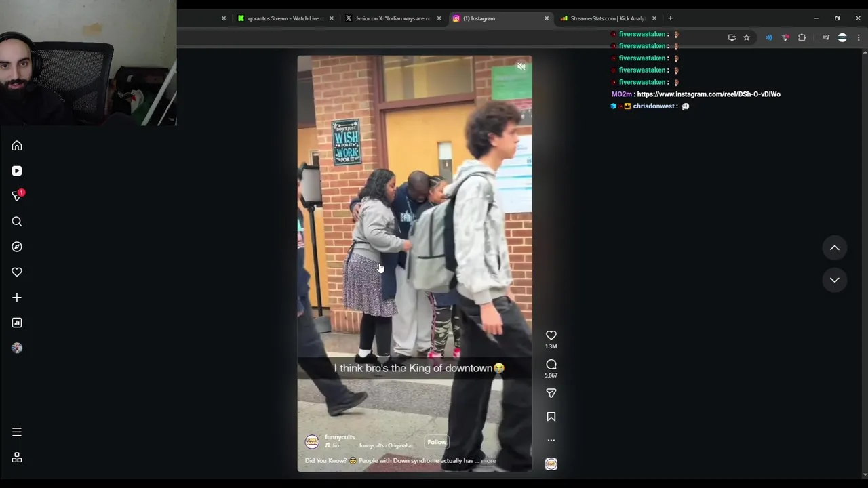Screen dimensions: 868x488
Task: Open the audio thumbnail beside the reel
Action: click(x=551, y=464)
